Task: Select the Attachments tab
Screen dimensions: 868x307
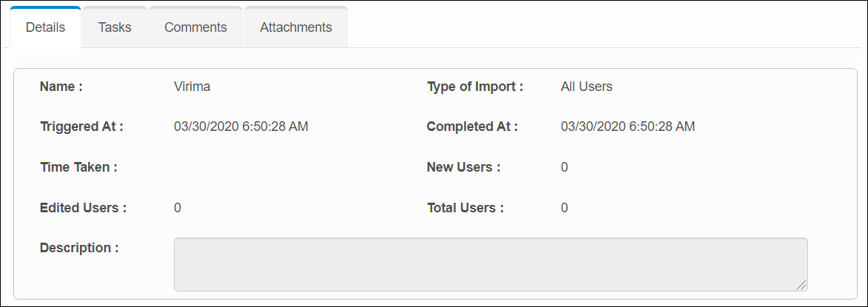Action: pos(296,27)
